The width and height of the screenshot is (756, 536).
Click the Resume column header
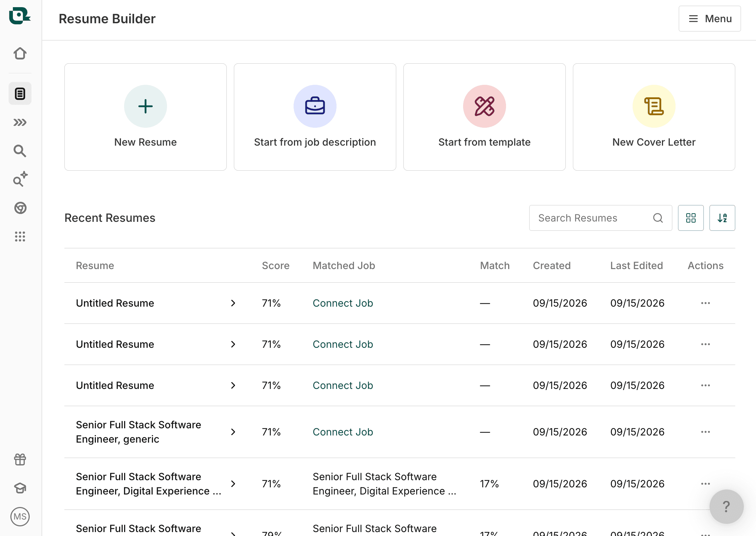(95, 265)
